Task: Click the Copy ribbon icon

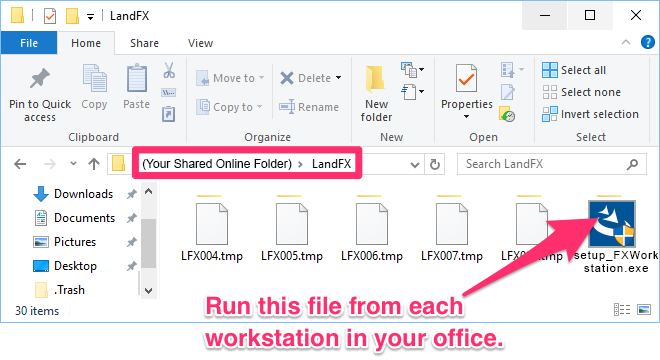Action: [x=95, y=78]
